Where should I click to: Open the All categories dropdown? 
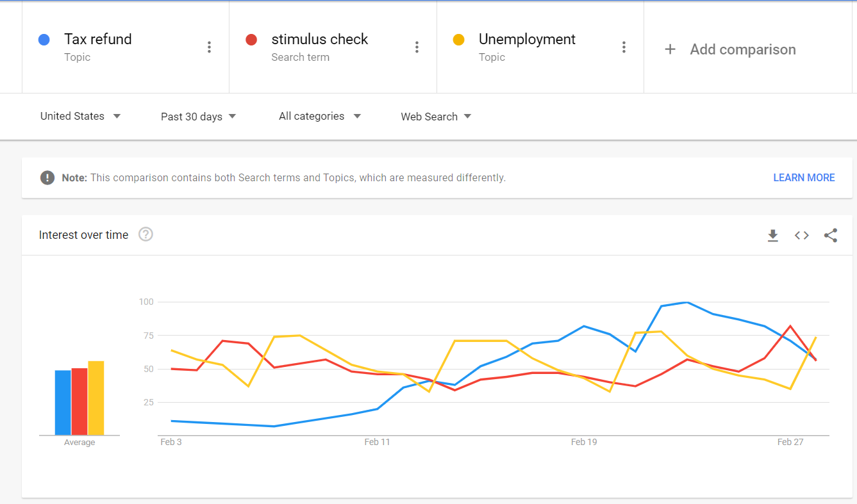tap(319, 117)
